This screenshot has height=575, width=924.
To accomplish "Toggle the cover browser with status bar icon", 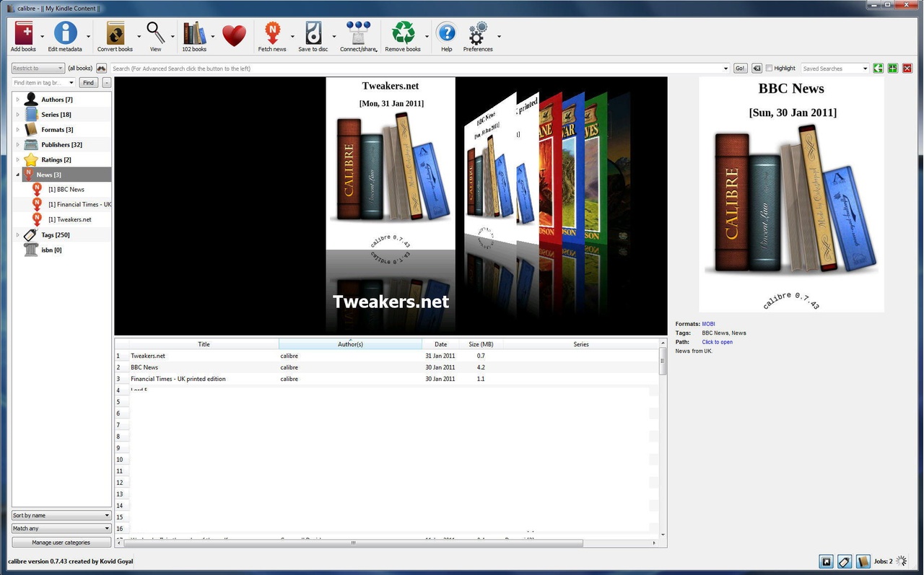I will [x=825, y=561].
